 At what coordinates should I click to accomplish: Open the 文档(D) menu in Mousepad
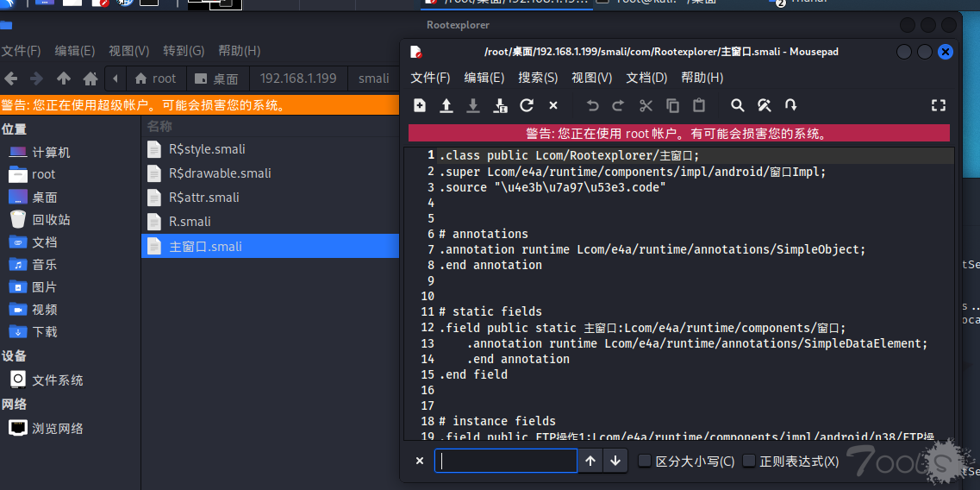[x=646, y=78]
